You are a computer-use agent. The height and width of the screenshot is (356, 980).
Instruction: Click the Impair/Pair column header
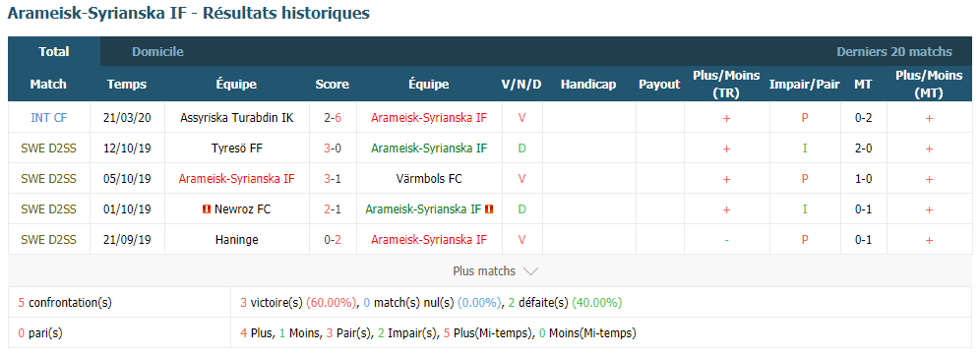pyautogui.click(x=805, y=85)
